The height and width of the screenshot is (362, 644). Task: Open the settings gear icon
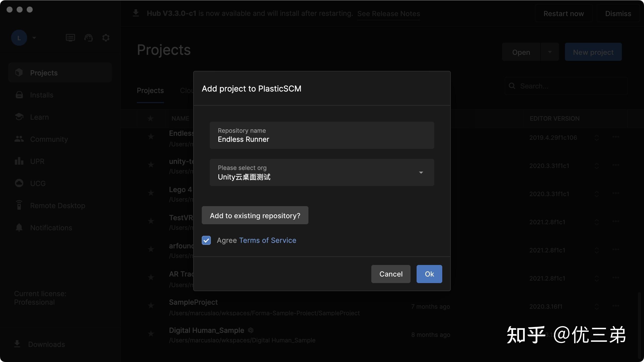106,38
